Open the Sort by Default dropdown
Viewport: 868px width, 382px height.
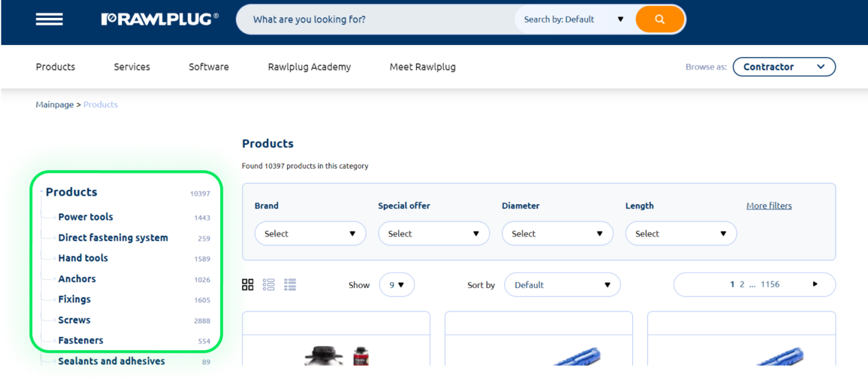563,285
